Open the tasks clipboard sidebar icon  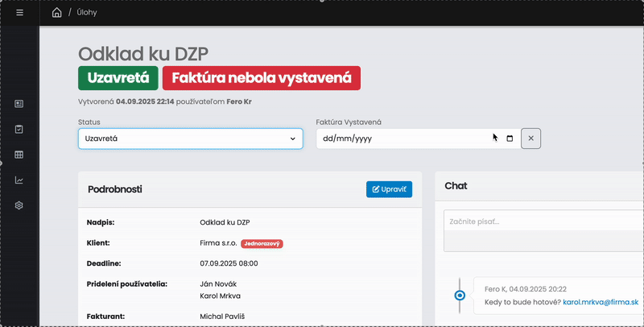pos(19,129)
